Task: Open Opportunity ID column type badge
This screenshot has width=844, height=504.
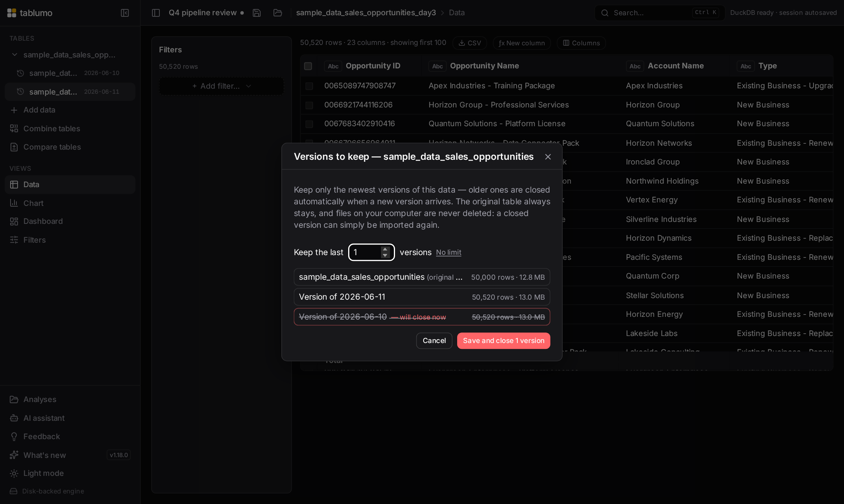Action: click(x=333, y=66)
